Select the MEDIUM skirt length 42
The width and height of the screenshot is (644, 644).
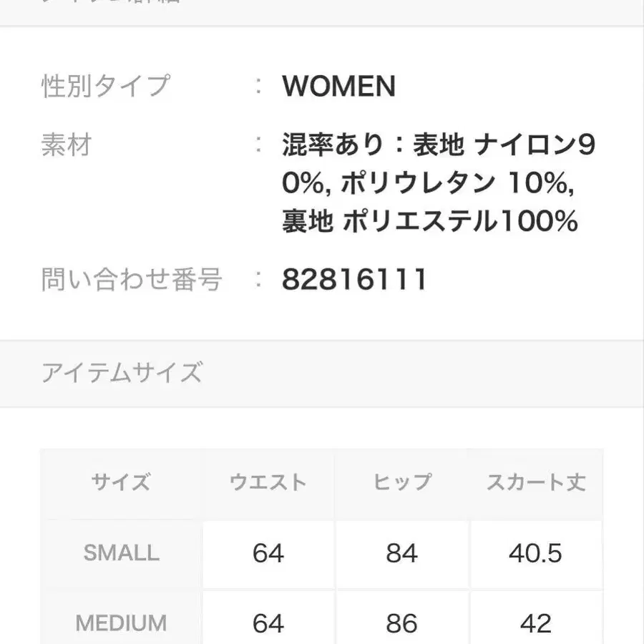[x=536, y=623]
